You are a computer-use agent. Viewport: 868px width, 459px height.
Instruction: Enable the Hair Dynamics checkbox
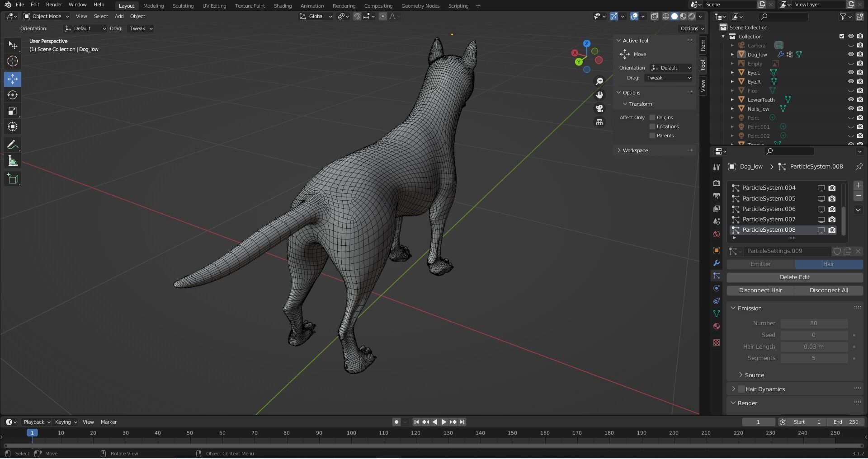pos(741,389)
